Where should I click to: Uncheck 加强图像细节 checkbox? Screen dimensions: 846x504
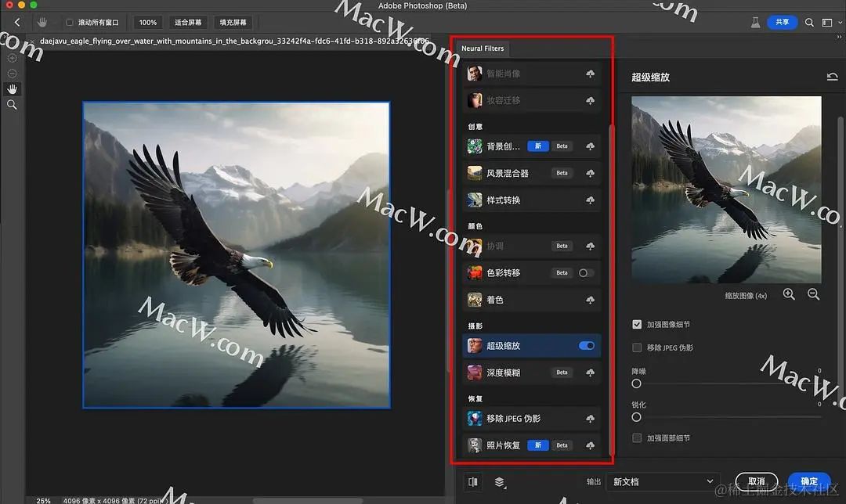pos(637,325)
